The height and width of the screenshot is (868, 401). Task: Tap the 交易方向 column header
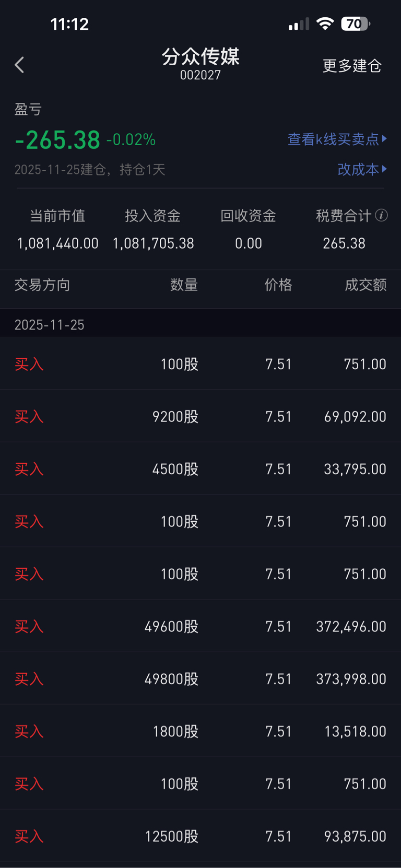point(42,285)
